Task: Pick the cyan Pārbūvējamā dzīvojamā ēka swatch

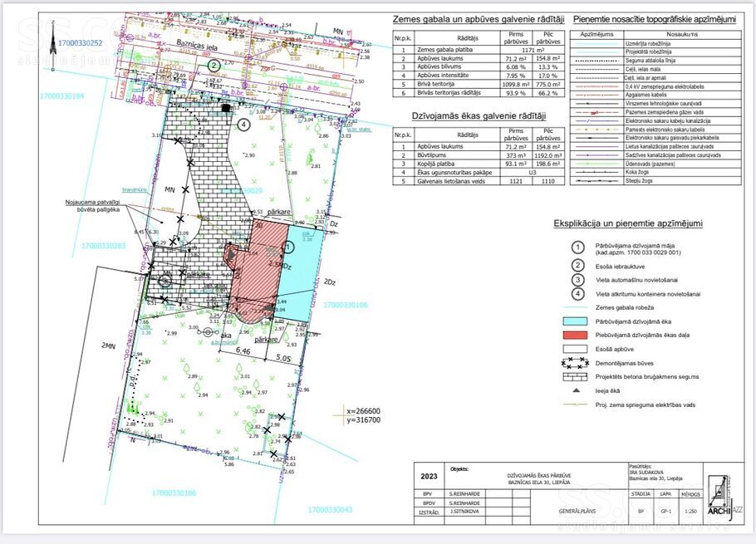Action: [575, 321]
